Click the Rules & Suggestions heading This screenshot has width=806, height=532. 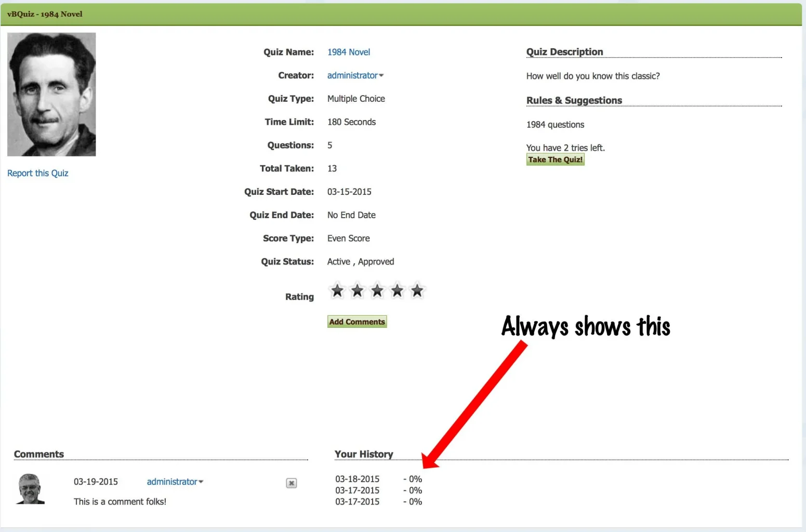click(x=574, y=100)
